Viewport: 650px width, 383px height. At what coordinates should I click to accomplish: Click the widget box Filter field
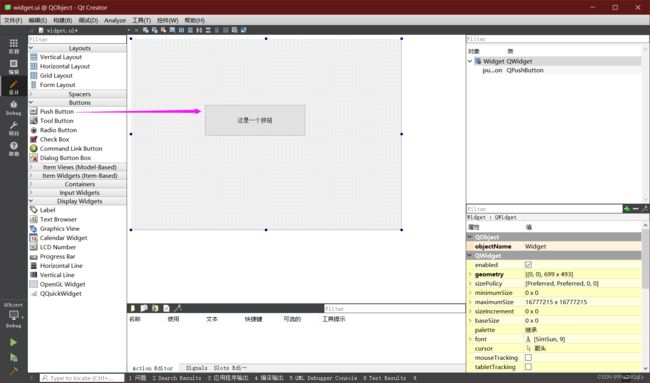[77, 39]
